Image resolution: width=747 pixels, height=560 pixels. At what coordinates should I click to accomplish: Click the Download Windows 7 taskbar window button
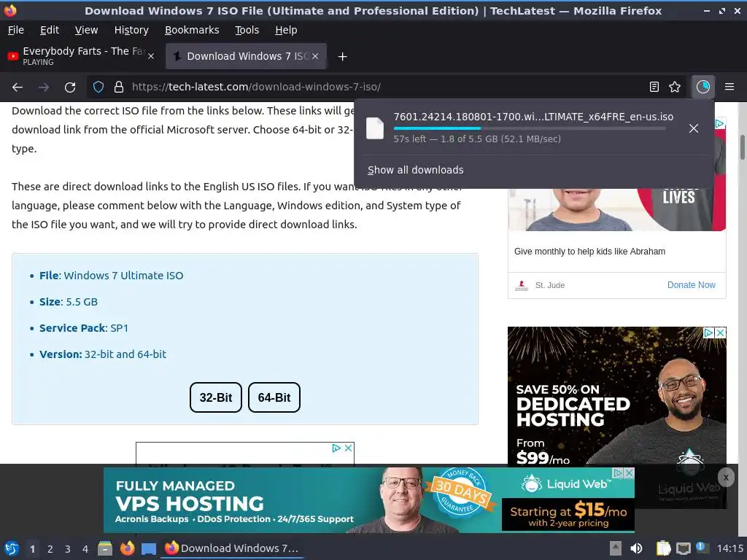(232, 548)
